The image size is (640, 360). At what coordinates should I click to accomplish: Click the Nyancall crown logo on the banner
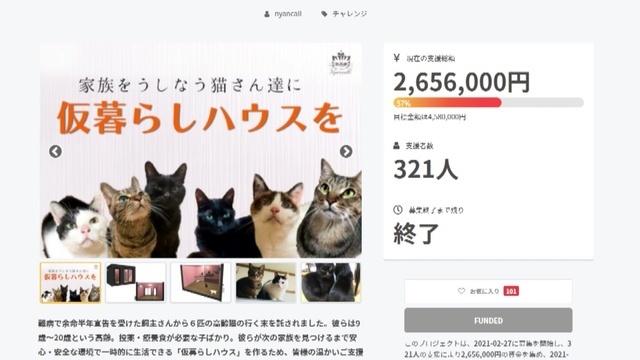(x=341, y=62)
